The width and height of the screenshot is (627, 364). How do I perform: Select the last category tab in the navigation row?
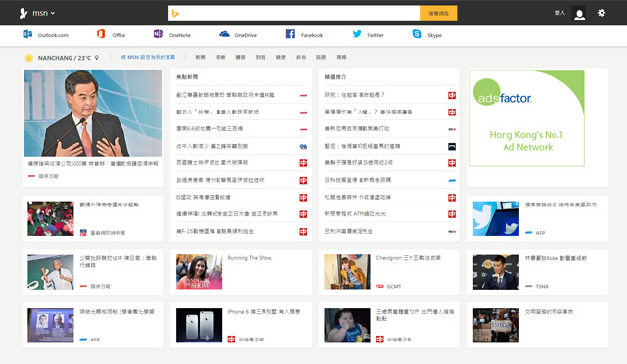click(x=341, y=57)
